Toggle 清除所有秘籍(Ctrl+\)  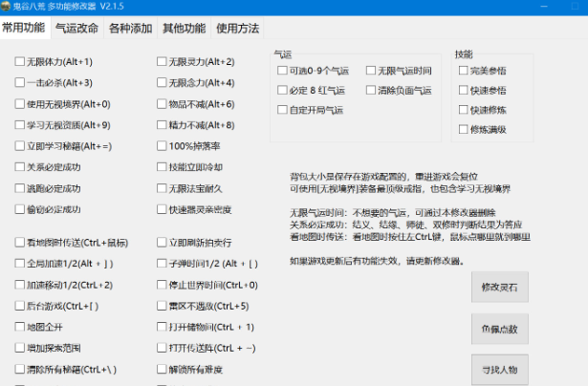(19, 369)
